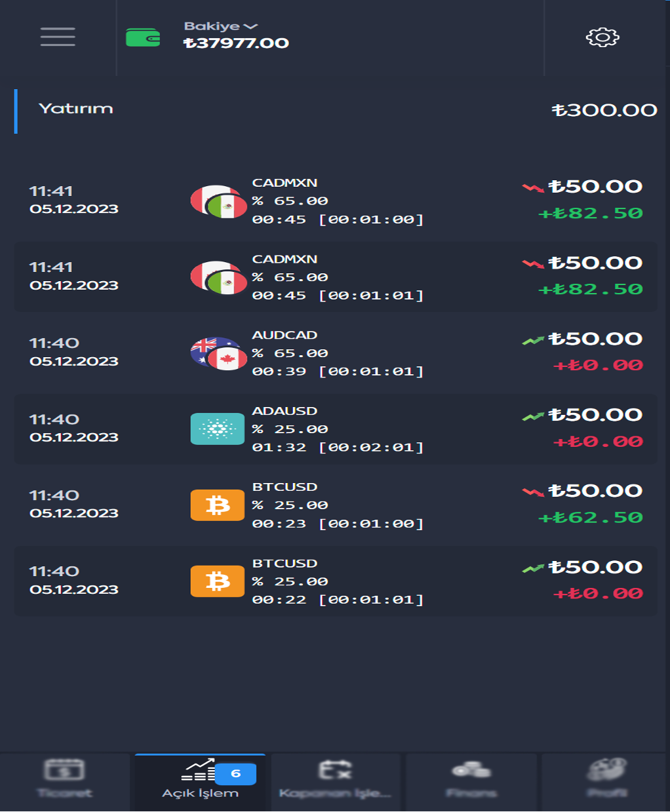Open settings via the gear icon

pyautogui.click(x=602, y=37)
